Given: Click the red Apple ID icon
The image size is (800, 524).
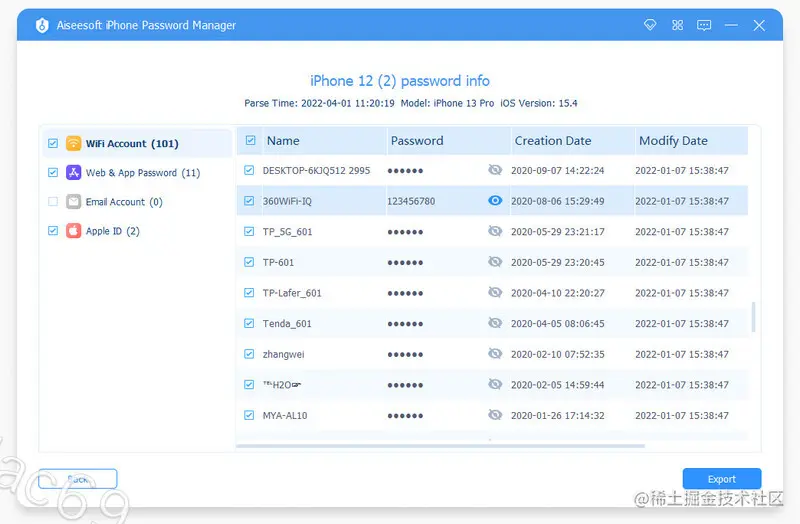Looking at the screenshot, I should (x=73, y=231).
